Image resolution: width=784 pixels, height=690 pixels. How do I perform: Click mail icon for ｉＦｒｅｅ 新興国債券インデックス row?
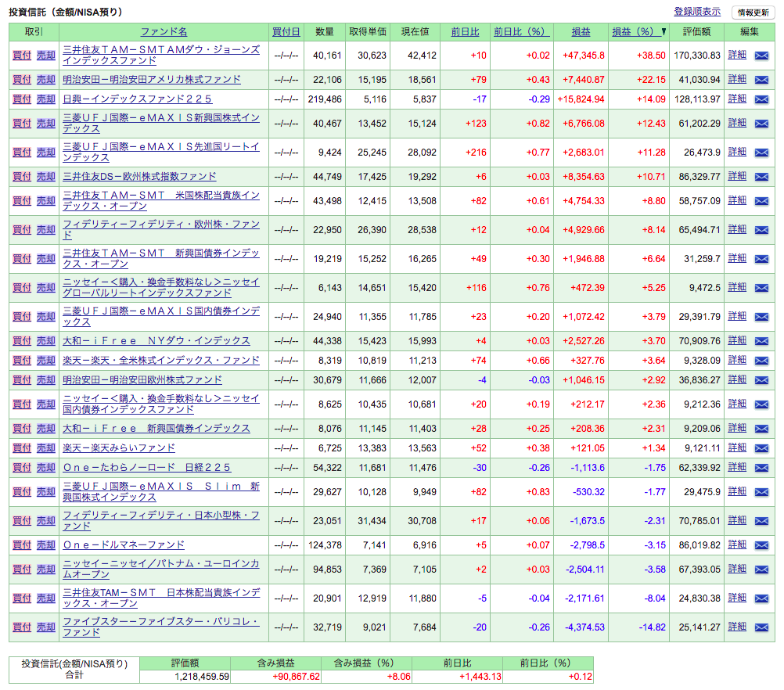[x=761, y=429]
